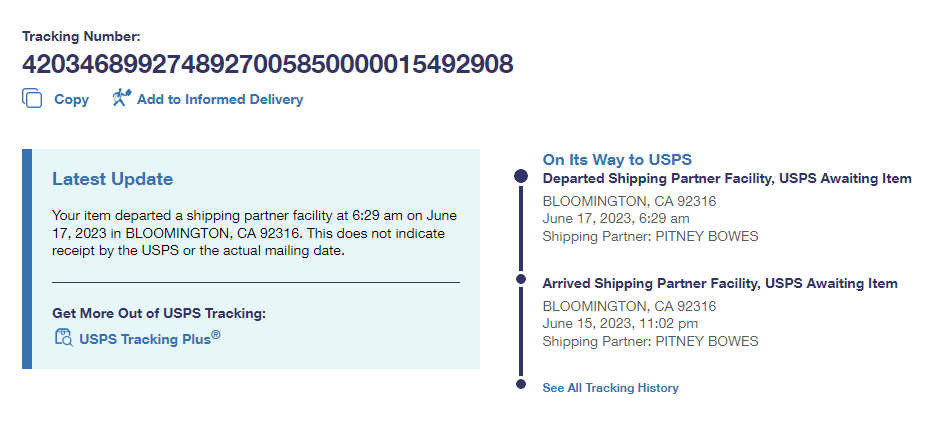Click the On Its Way to USPS heading
This screenshot has height=434, width=931.
click(617, 159)
